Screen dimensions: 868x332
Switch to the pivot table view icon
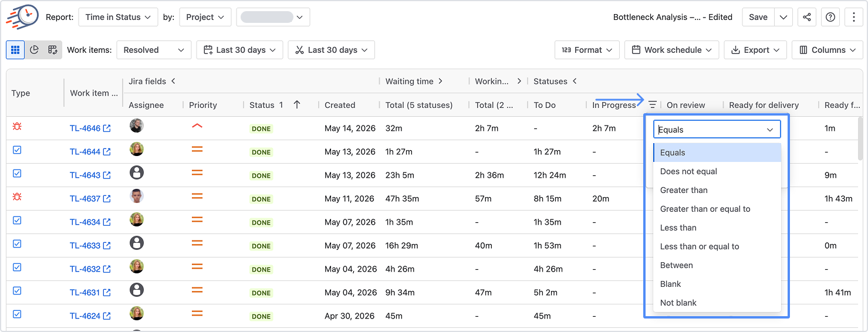53,50
